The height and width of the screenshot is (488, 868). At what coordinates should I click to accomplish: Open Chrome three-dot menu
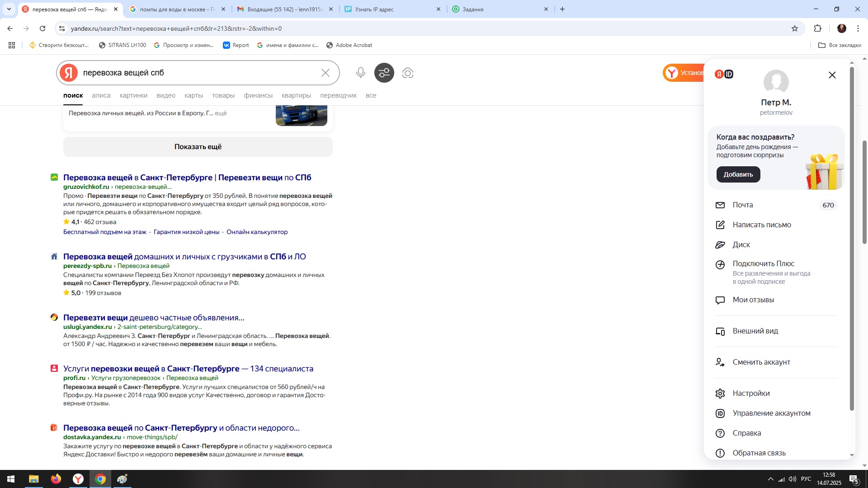pos(858,28)
